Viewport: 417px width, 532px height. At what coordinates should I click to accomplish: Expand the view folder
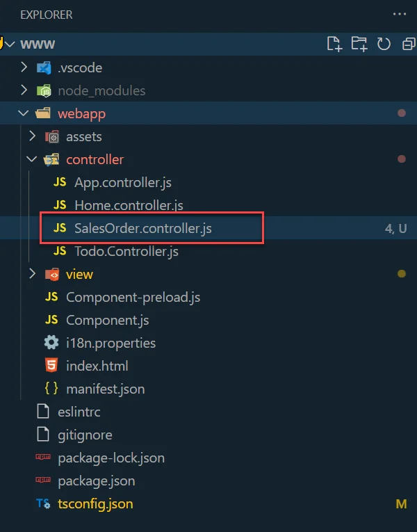(x=32, y=274)
